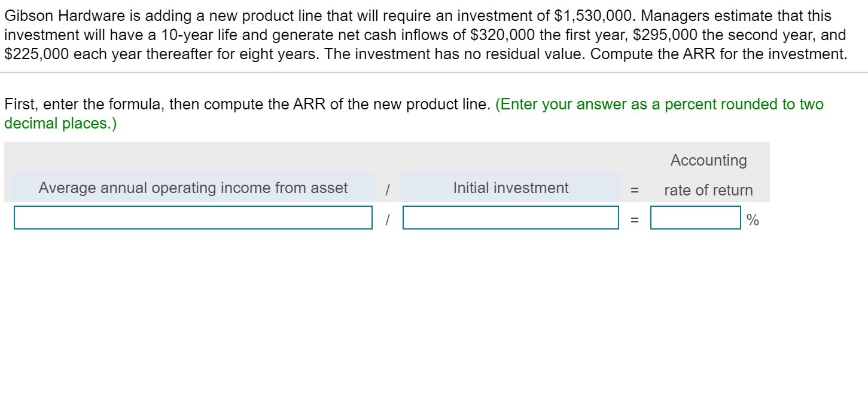Click the average annual operating income input box
This screenshot has width=868, height=419.
coord(193,218)
